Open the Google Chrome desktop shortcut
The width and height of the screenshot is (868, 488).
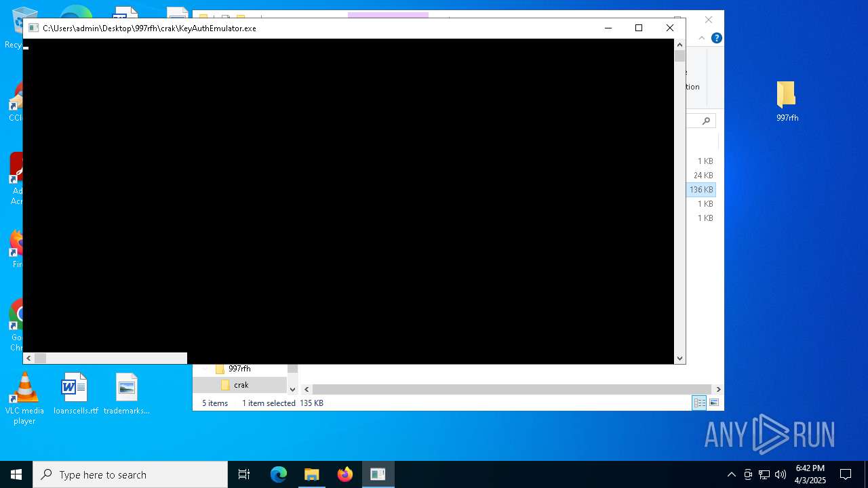16,325
